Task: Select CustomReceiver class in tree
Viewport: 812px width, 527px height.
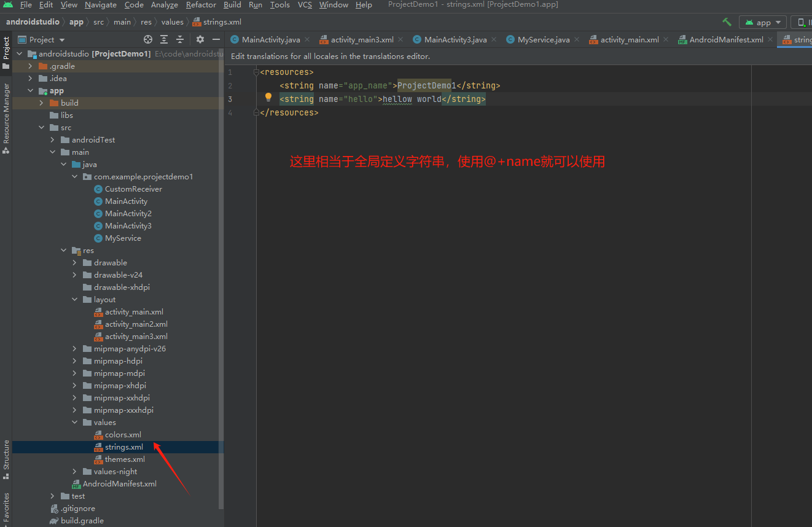Action: click(133, 189)
